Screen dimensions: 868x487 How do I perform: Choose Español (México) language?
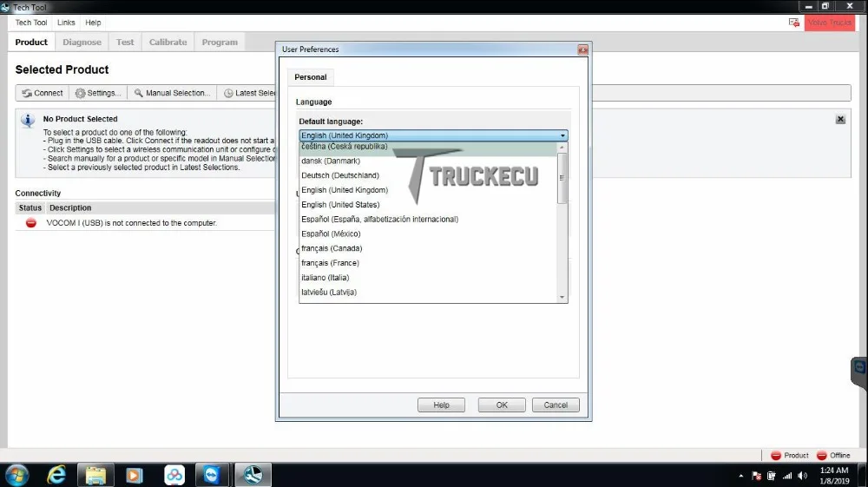coord(428,234)
